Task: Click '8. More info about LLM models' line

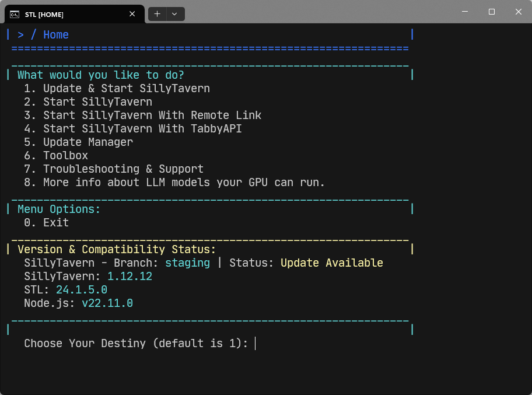Action: pos(174,183)
